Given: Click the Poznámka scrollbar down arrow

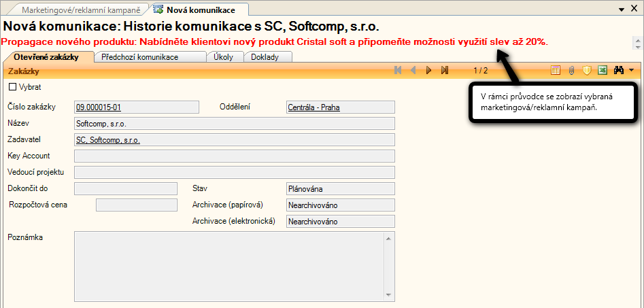Looking at the screenshot, I should click(x=389, y=295).
